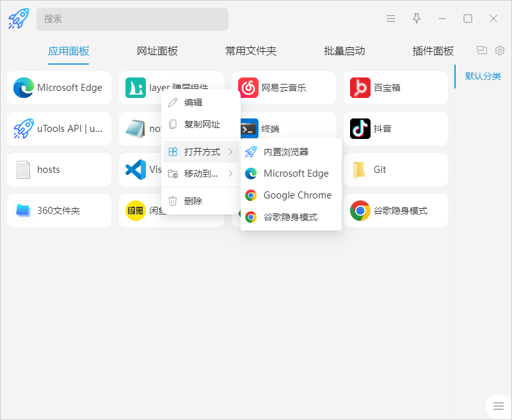The image size is (512, 420).
Task: Click the round menu button at bottom right
Action: point(499,407)
